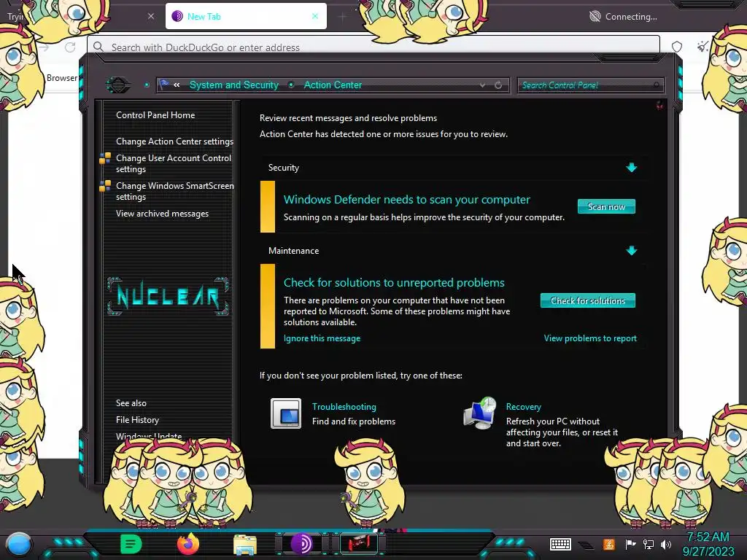
Task: Click the orange tray application icon
Action: coord(609,544)
